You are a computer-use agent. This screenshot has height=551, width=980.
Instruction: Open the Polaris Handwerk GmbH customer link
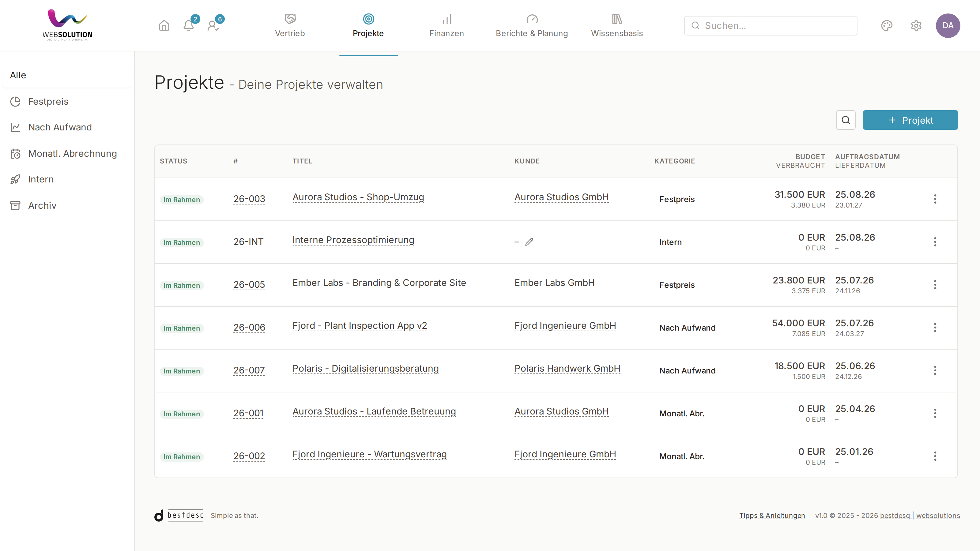(x=567, y=369)
